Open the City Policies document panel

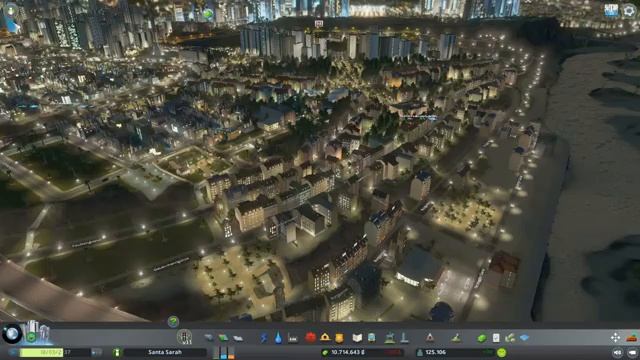[x=496, y=338]
